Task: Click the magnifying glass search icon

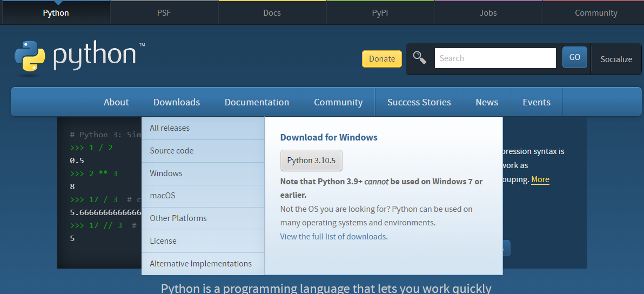Action: (419, 58)
